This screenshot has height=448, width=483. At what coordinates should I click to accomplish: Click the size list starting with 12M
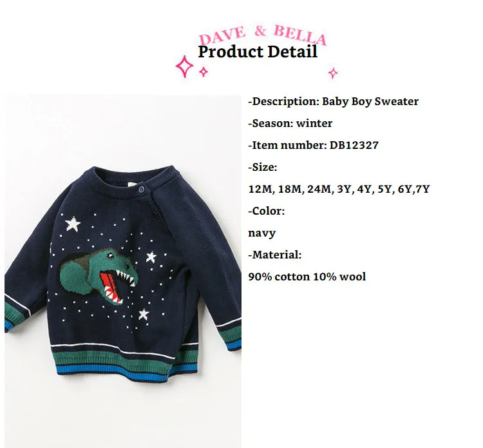[x=339, y=189]
